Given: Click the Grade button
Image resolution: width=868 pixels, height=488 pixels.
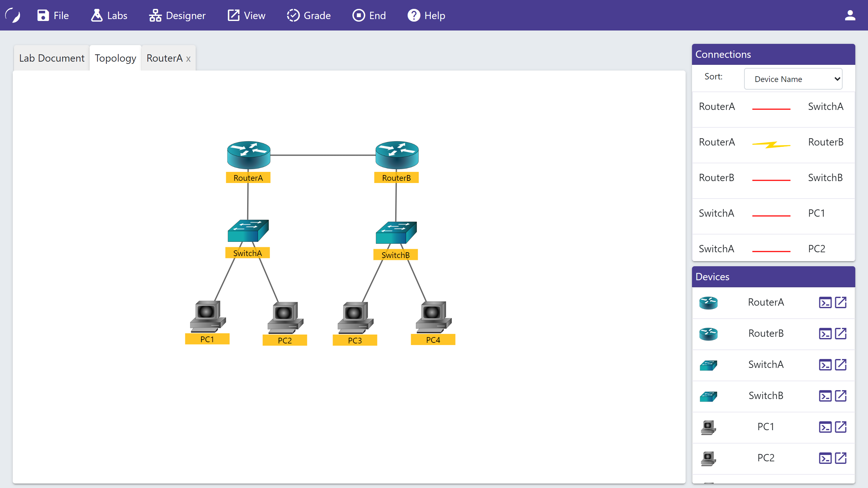Looking at the screenshot, I should click(x=309, y=15).
